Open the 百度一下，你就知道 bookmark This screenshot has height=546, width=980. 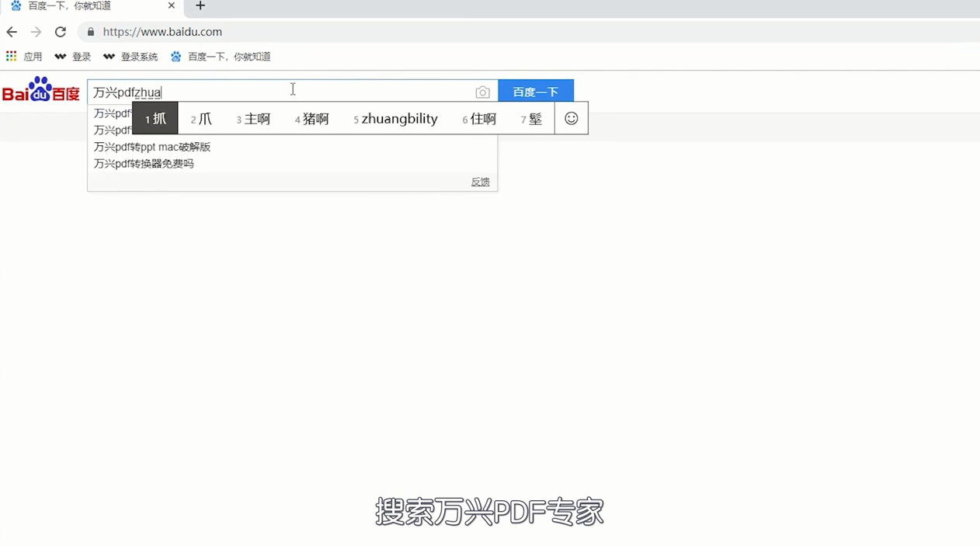click(x=221, y=56)
